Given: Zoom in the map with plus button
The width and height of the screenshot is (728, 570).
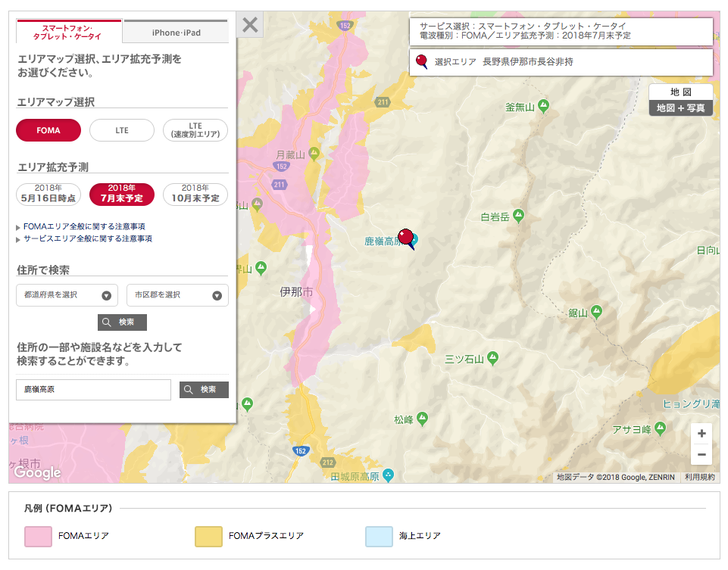Looking at the screenshot, I should (x=701, y=433).
